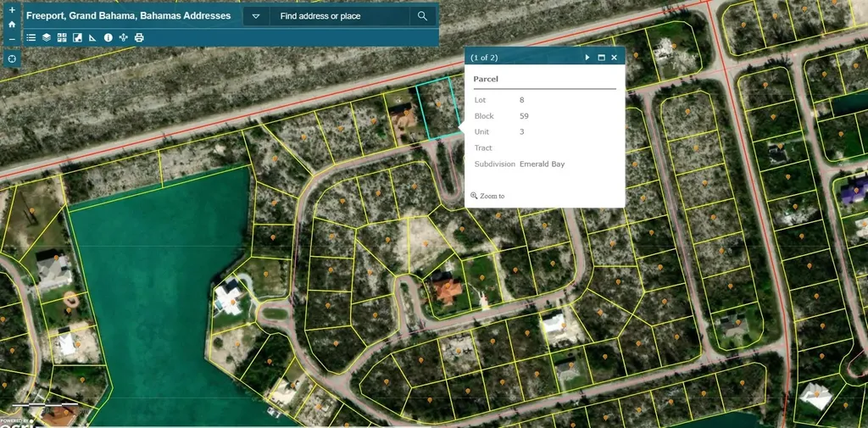This screenshot has width=868, height=428.
Task: Zoom in using the plus button
Action: (12, 10)
